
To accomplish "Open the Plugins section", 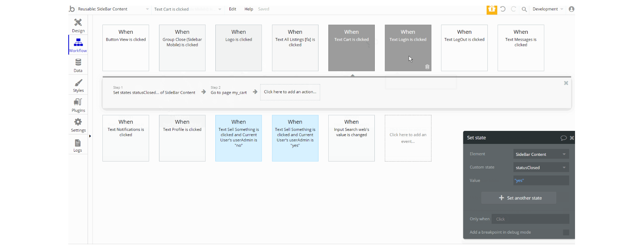I will 78,105.
